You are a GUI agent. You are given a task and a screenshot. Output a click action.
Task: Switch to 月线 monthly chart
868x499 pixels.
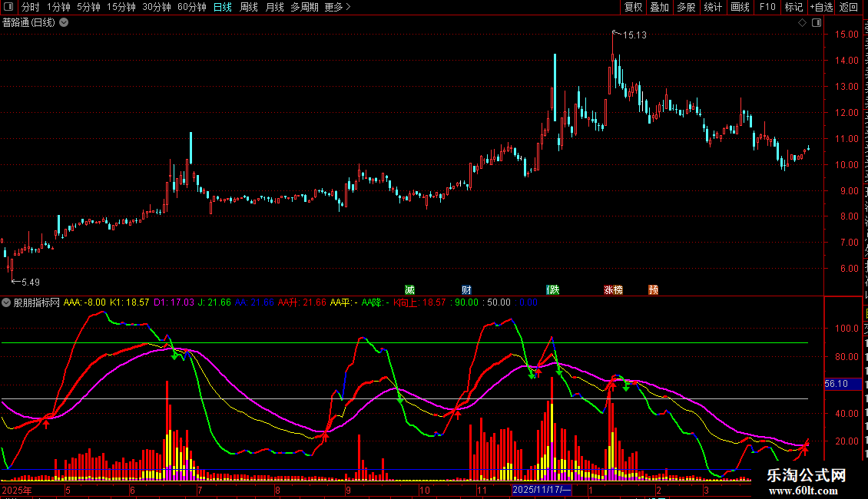274,7
